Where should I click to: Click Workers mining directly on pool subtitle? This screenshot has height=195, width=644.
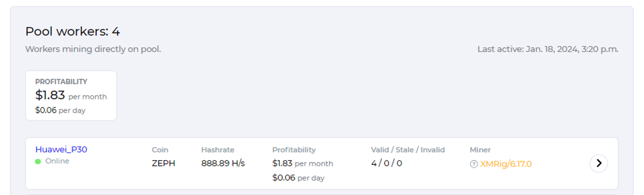tap(93, 49)
